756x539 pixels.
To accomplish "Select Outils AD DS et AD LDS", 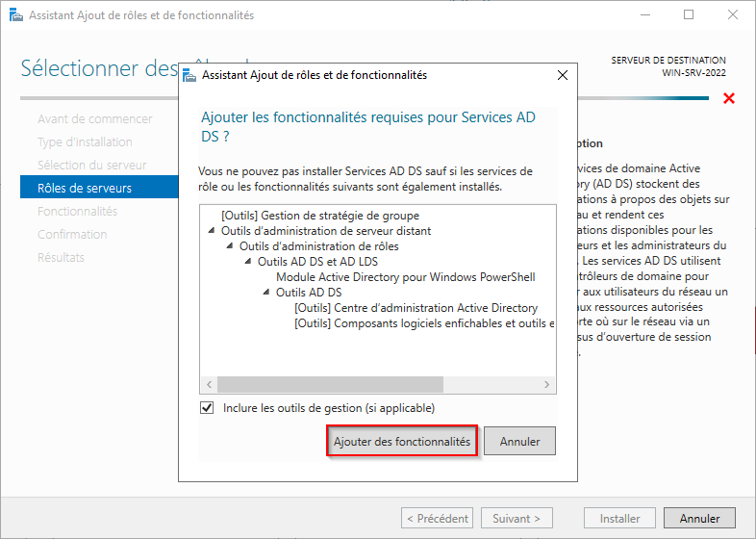I will [317, 262].
